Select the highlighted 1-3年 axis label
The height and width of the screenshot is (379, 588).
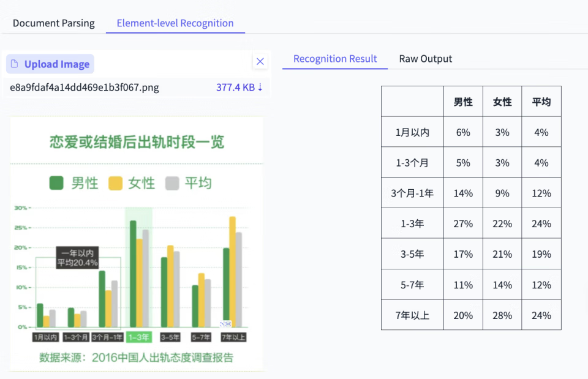pyautogui.click(x=138, y=337)
